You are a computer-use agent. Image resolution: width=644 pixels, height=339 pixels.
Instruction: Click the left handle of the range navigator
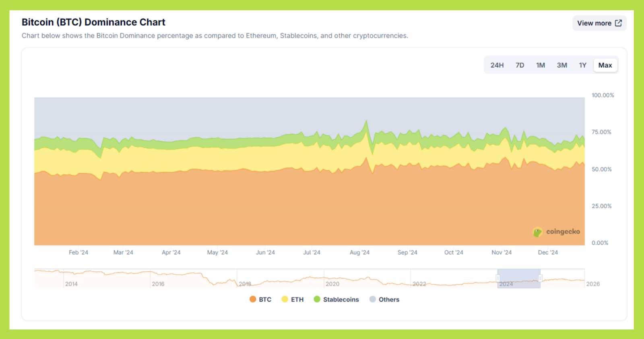[x=498, y=278]
